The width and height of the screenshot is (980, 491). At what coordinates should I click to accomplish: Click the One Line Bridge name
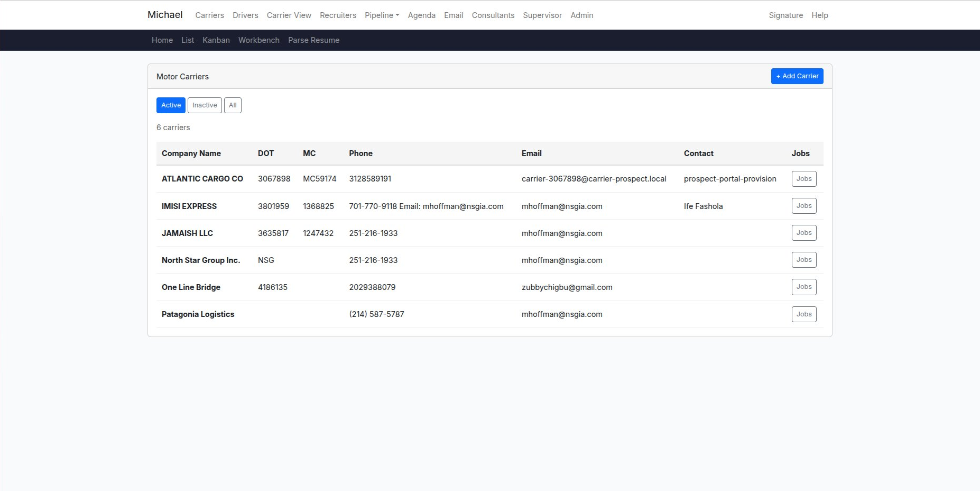(x=191, y=287)
